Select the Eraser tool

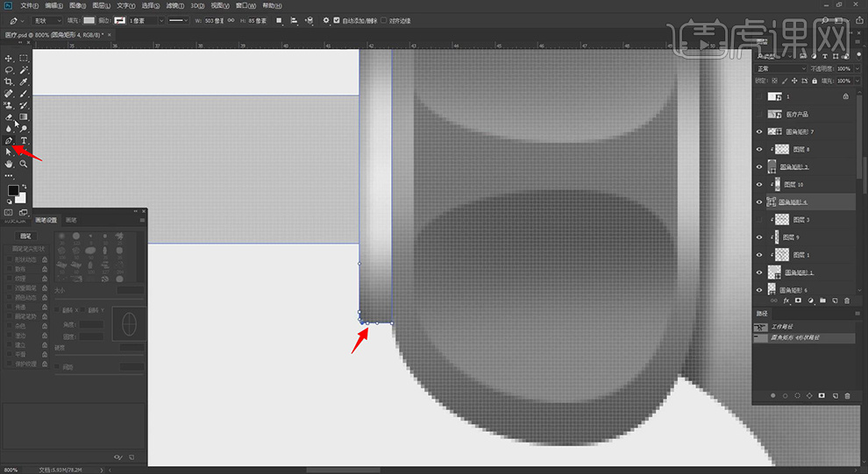click(8, 117)
